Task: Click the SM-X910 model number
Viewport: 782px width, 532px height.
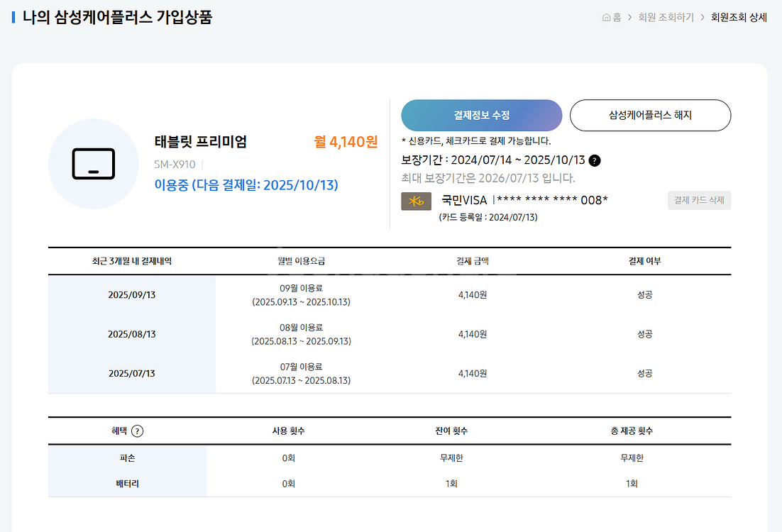Action: [175, 165]
